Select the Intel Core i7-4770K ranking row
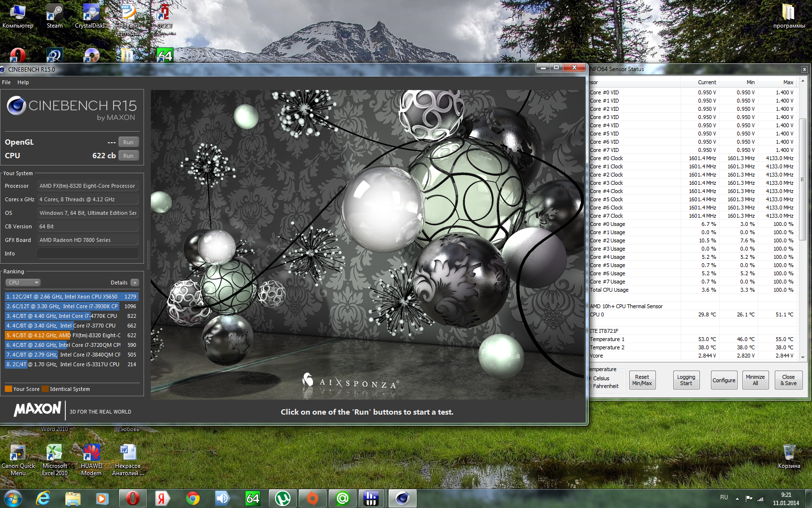Image resolution: width=812 pixels, height=508 pixels. pyautogui.click(x=72, y=316)
